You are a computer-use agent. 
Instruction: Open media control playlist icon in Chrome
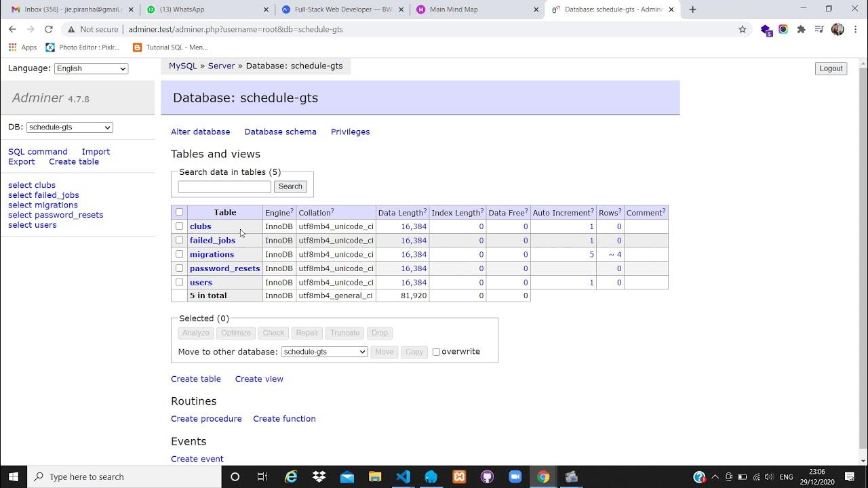pyautogui.click(x=818, y=29)
